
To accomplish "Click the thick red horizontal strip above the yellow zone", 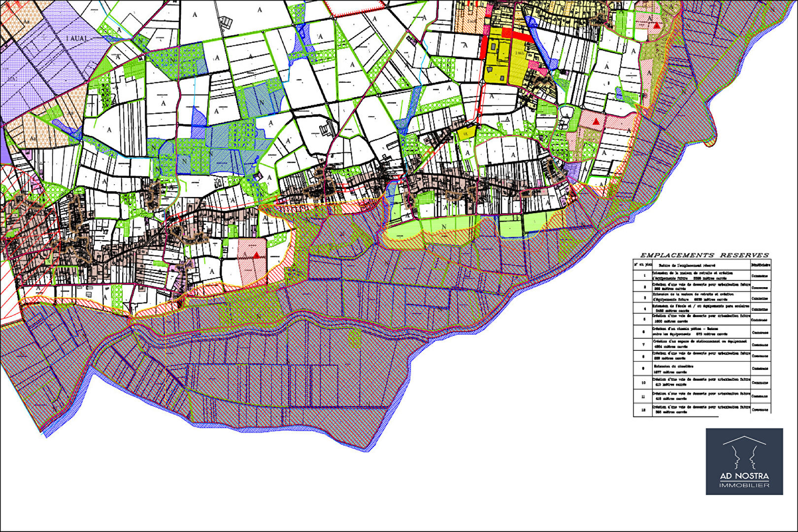I will [517, 35].
